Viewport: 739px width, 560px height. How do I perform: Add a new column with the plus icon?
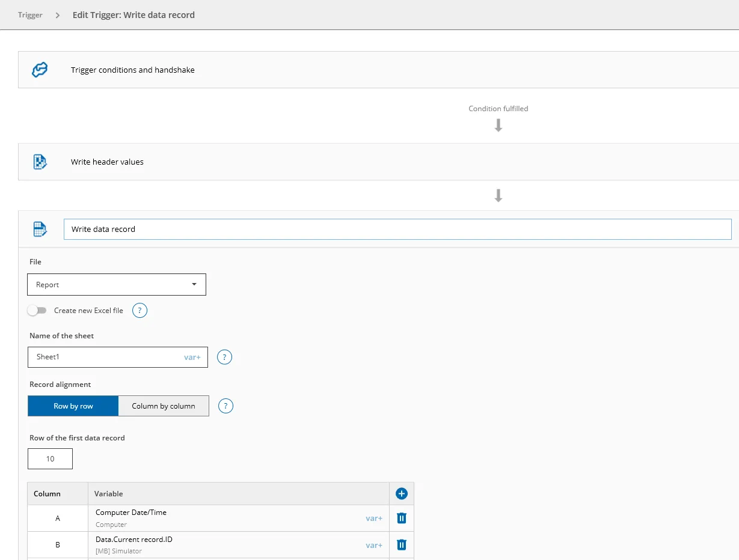pyautogui.click(x=402, y=494)
